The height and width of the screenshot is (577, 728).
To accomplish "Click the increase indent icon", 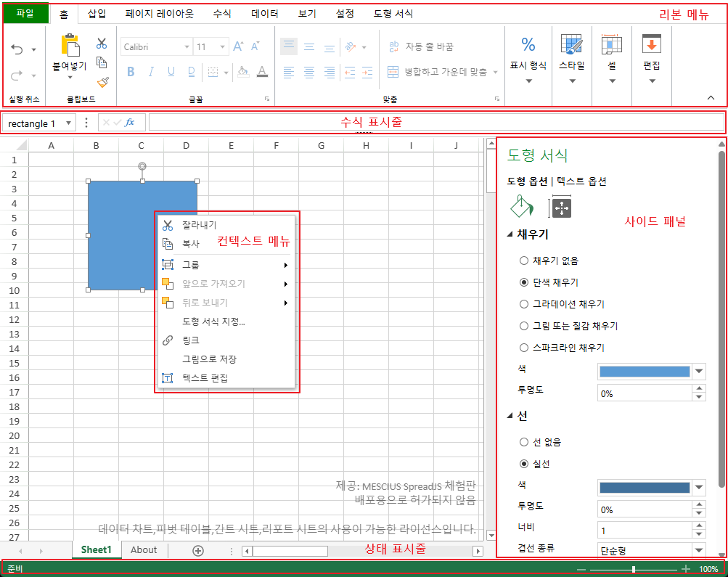I will (x=367, y=72).
